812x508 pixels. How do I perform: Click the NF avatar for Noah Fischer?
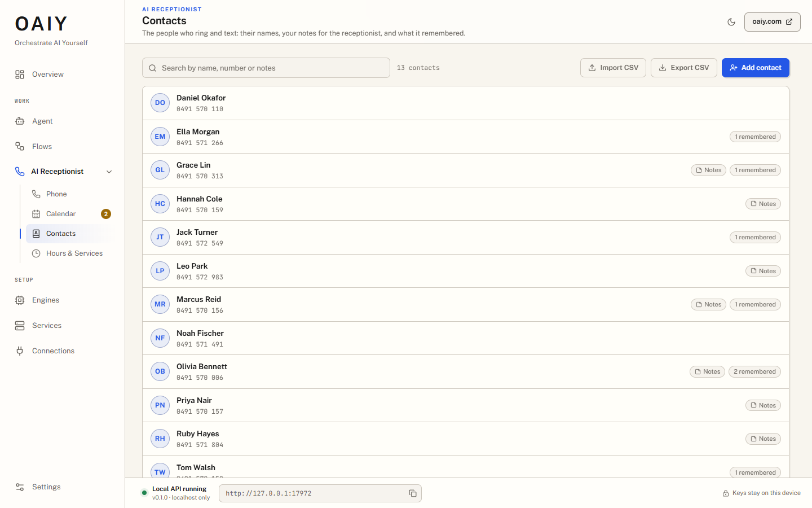(160, 338)
